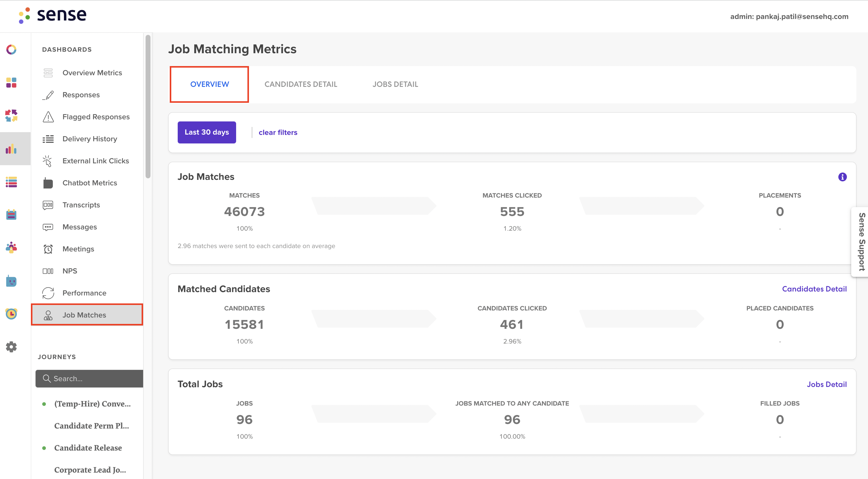Screen dimensions: 868x479
Task: Click the Messages speech bubble icon
Action: coord(48,227)
